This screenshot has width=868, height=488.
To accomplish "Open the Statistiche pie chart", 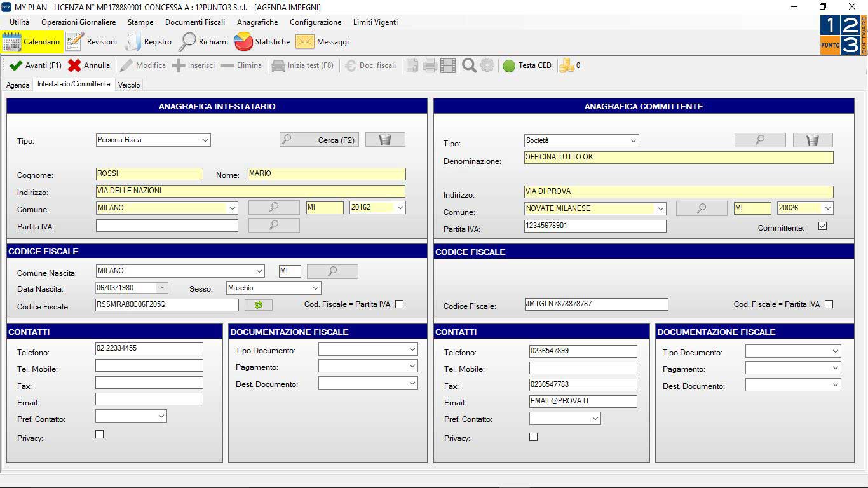I will pos(262,42).
